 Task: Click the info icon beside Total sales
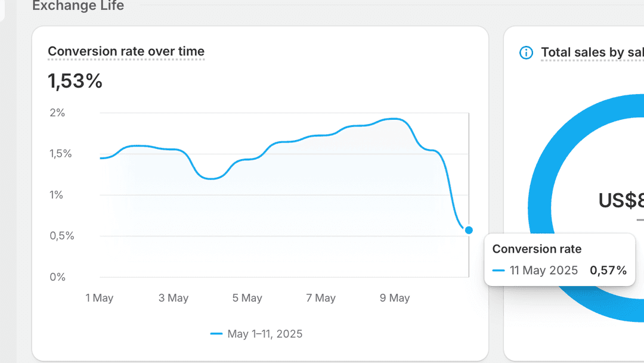[x=525, y=52]
